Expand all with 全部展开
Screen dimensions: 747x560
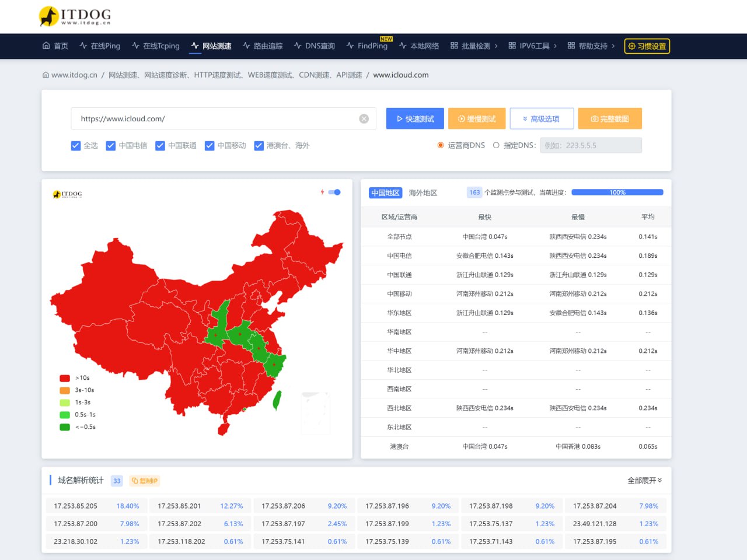645,481
